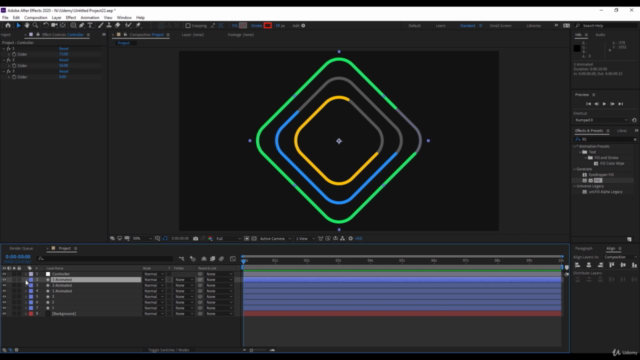
Task: Toggle the transparency grid button in viewer
Action: [x=254, y=238]
